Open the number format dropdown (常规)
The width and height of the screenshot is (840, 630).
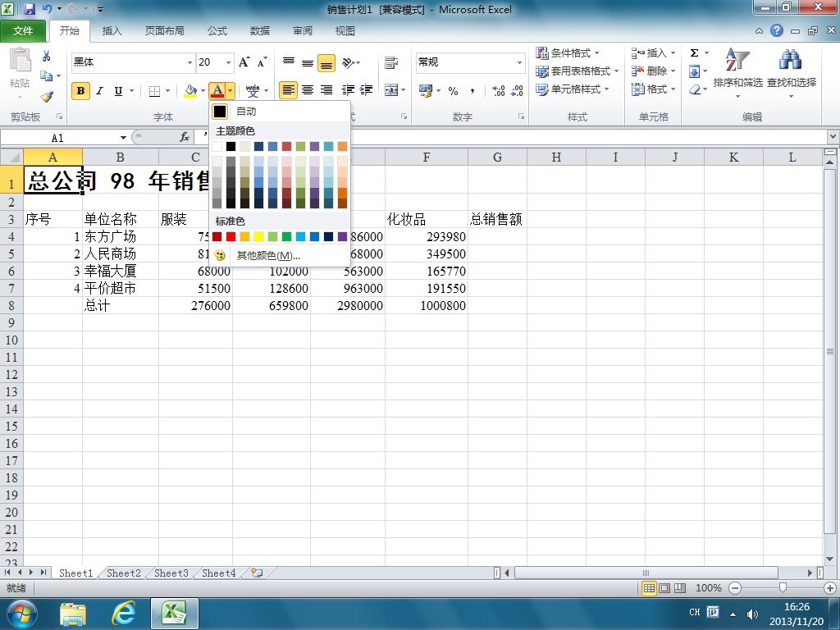519,62
